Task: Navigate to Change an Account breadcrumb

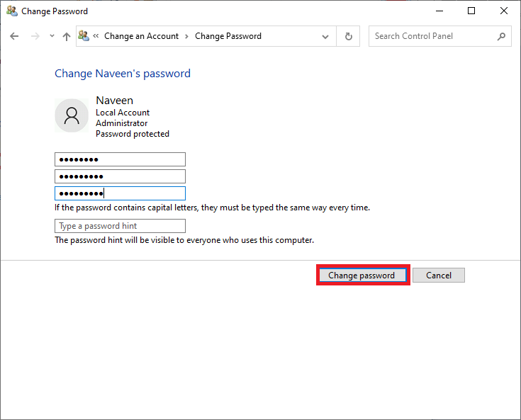Action: (142, 36)
